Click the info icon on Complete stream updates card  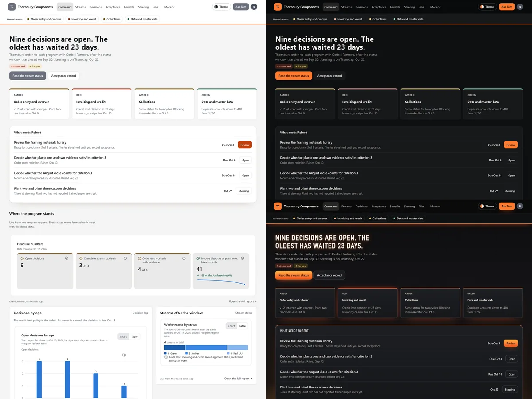coord(125,258)
